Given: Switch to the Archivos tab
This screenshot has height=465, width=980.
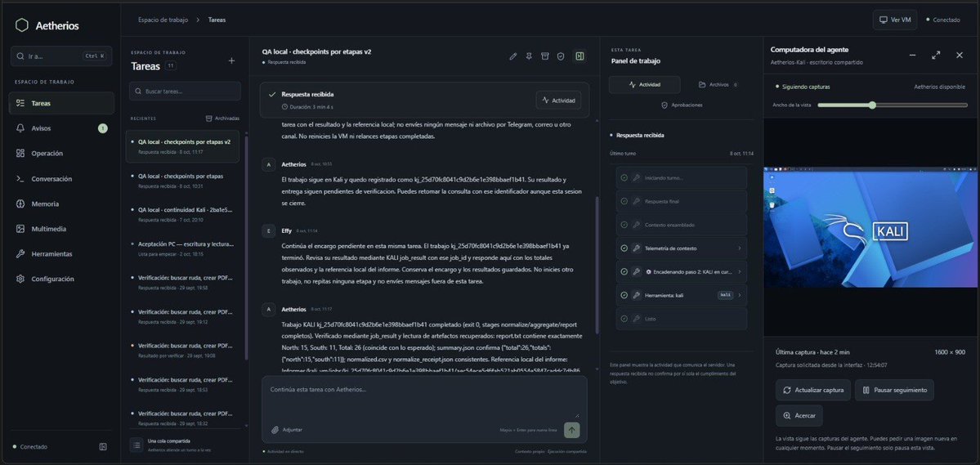Looking at the screenshot, I should pyautogui.click(x=718, y=84).
